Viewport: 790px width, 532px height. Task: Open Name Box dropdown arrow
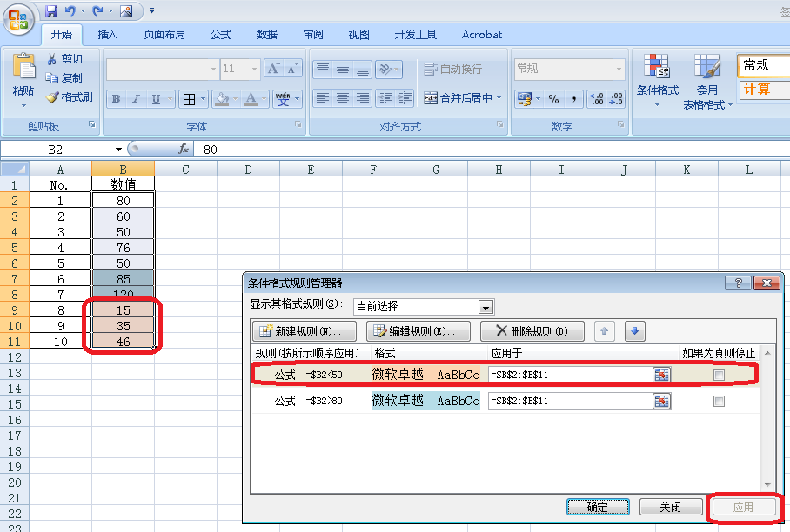(x=118, y=149)
